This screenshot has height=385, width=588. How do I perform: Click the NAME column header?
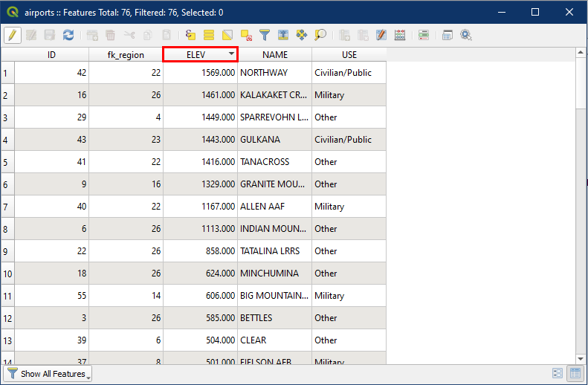pyautogui.click(x=274, y=54)
